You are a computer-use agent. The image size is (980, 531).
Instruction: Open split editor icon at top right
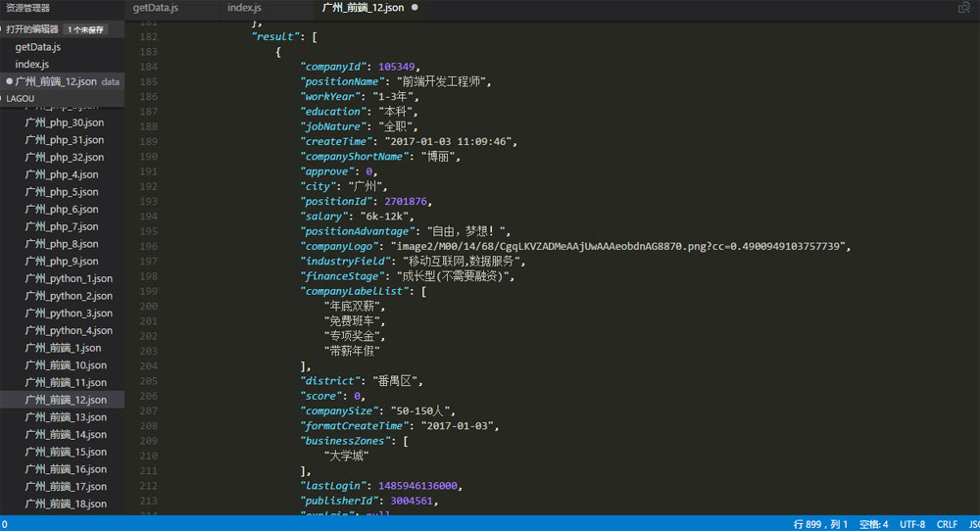(963, 8)
